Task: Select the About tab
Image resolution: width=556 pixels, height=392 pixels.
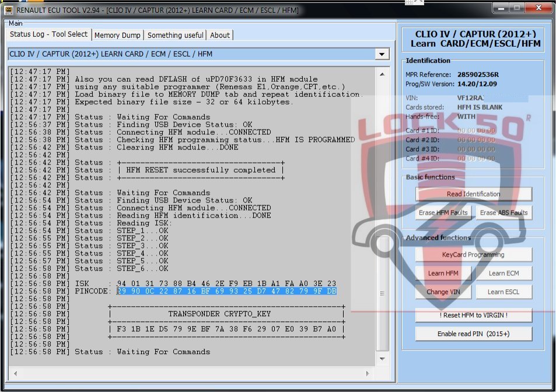Action: [220, 35]
